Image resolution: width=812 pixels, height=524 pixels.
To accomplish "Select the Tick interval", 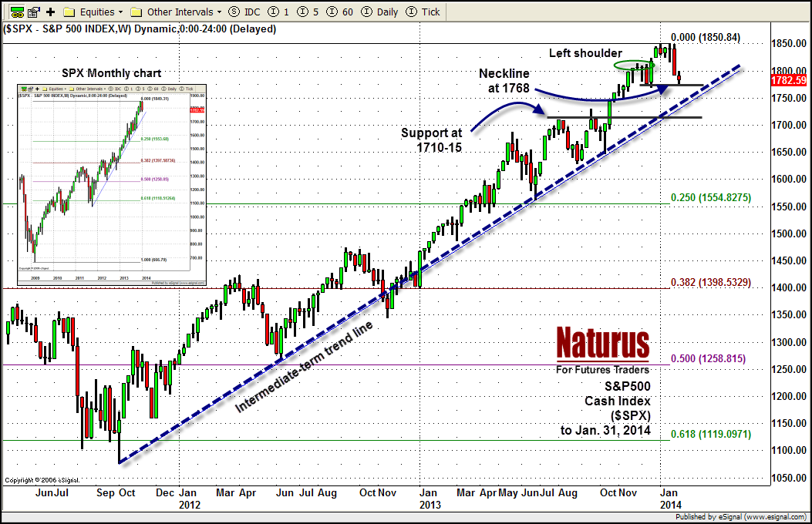I will pos(422,12).
